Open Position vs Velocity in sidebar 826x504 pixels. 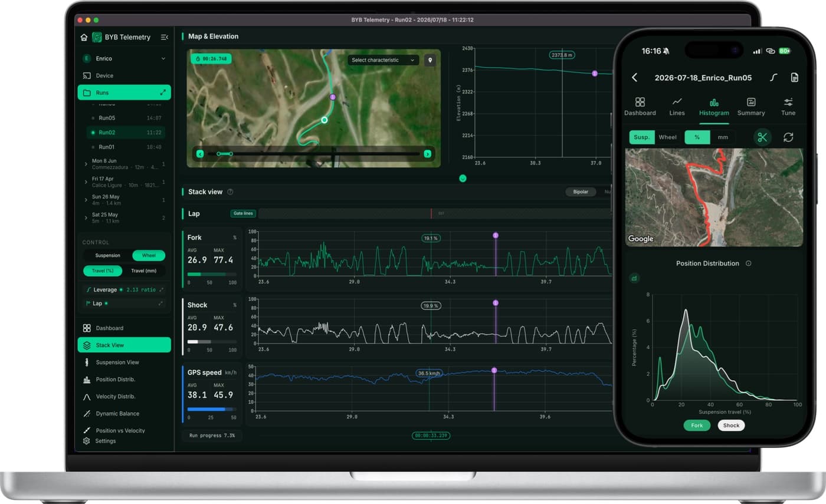[x=124, y=430]
